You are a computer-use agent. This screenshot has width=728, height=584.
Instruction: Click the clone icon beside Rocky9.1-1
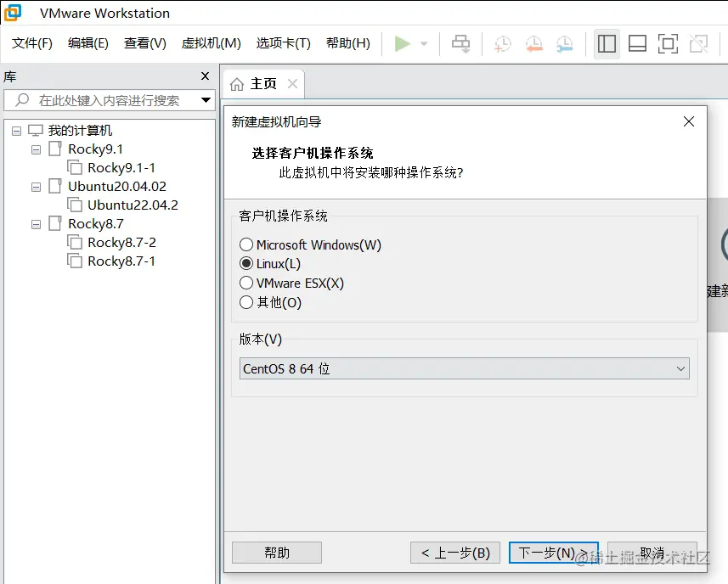[x=75, y=167]
